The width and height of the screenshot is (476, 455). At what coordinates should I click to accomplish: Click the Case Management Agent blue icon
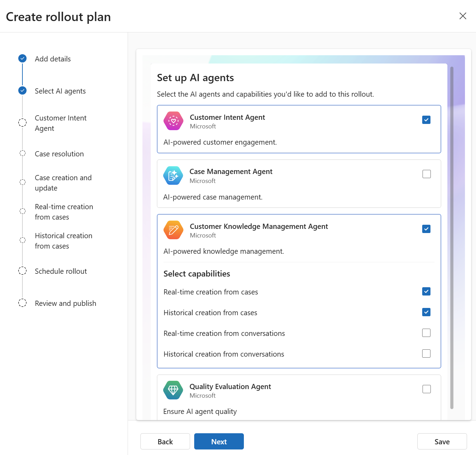pos(173,175)
